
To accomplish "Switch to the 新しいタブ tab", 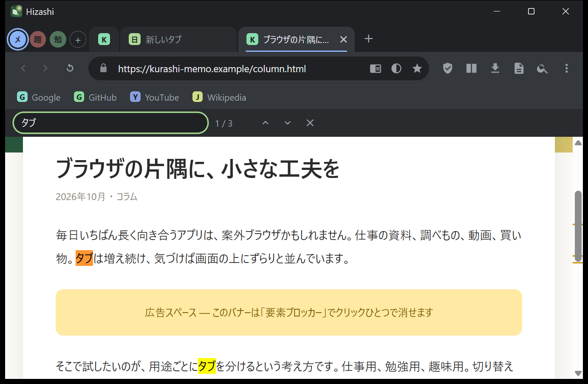I will (x=178, y=40).
